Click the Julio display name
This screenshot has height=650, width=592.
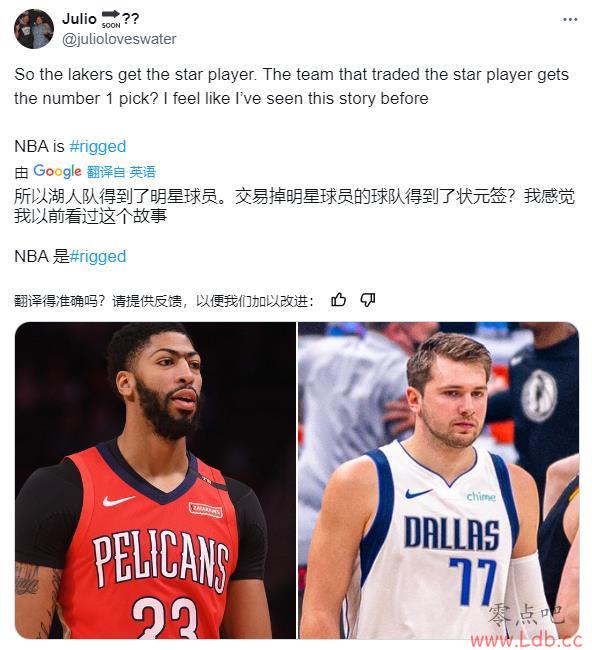pyautogui.click(x=79, y=19)
